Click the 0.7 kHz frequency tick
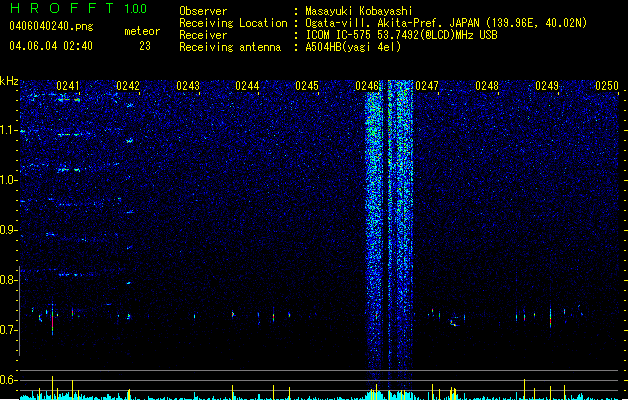 (x=9, y=330)
